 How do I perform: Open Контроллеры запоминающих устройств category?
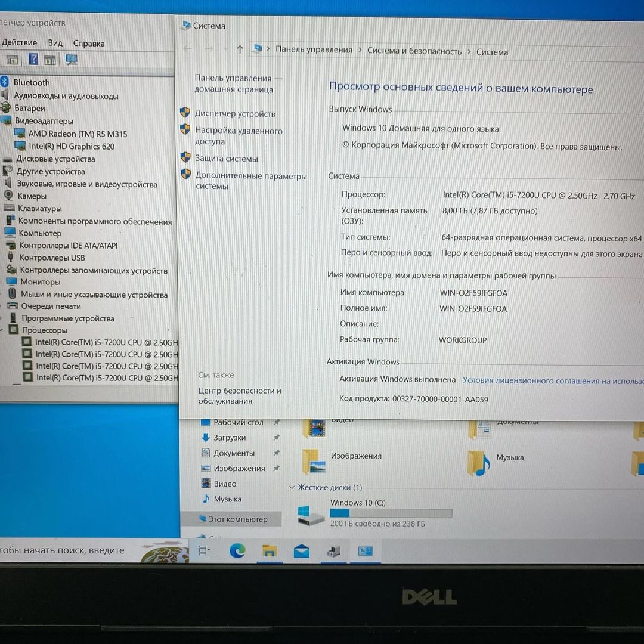(94, 270)
